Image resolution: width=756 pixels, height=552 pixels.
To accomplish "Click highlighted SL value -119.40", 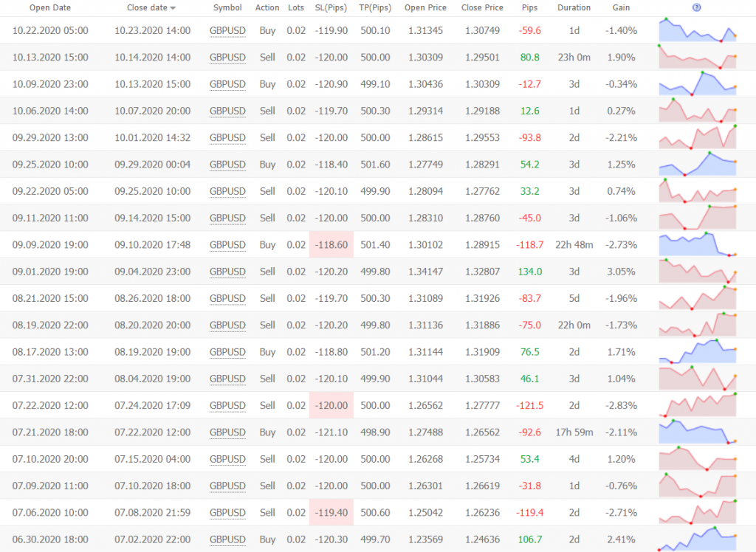I will pyautogui.click(x=331, y=513).
